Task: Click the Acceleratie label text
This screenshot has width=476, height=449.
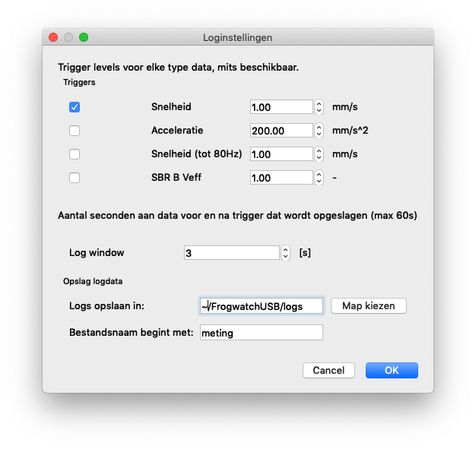Action: [x=177, y=131]
